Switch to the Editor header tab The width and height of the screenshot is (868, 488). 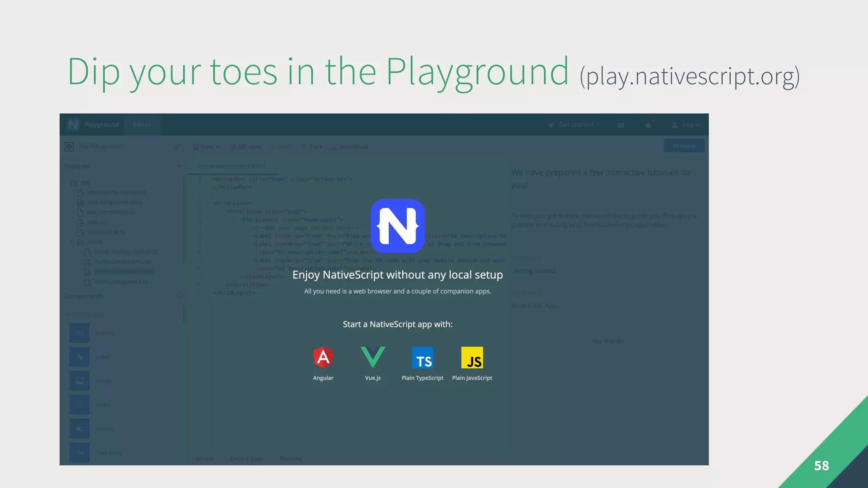point(142,125)
